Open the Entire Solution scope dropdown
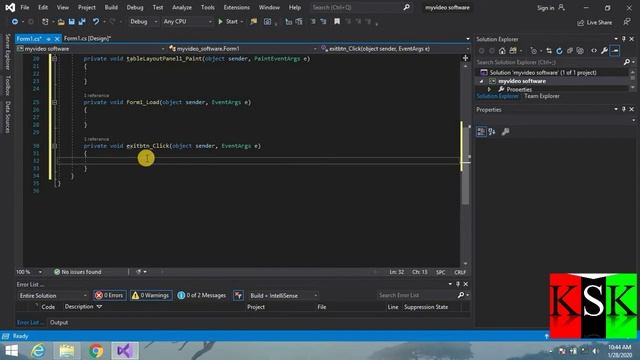Screen dimensions: 640x360 click(x=53, y=296)
